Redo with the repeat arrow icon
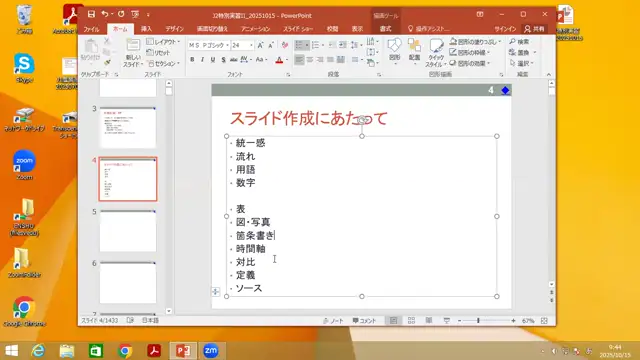The width and height of the screenshot is (640, 360). (x=121, y=14)
